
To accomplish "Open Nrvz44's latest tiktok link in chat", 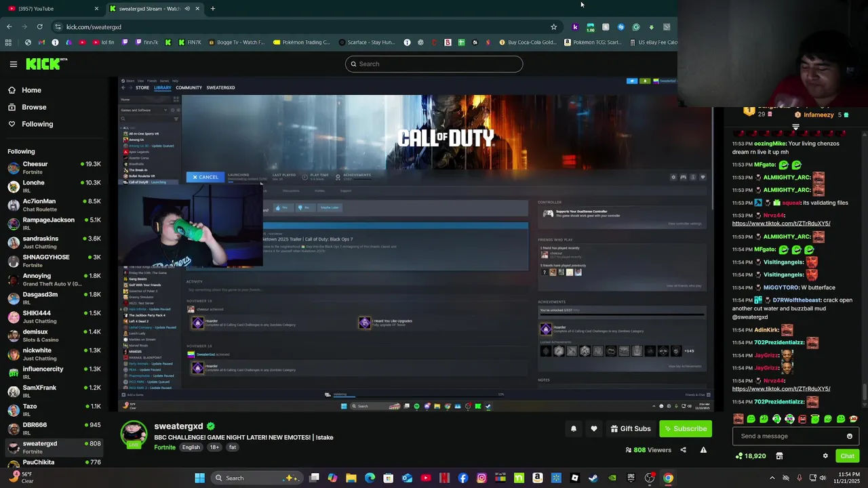I will (781, 389).
